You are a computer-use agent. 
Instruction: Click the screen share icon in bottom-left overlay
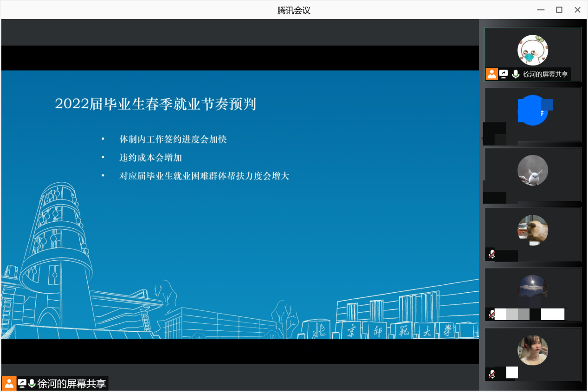coord(22,383)
